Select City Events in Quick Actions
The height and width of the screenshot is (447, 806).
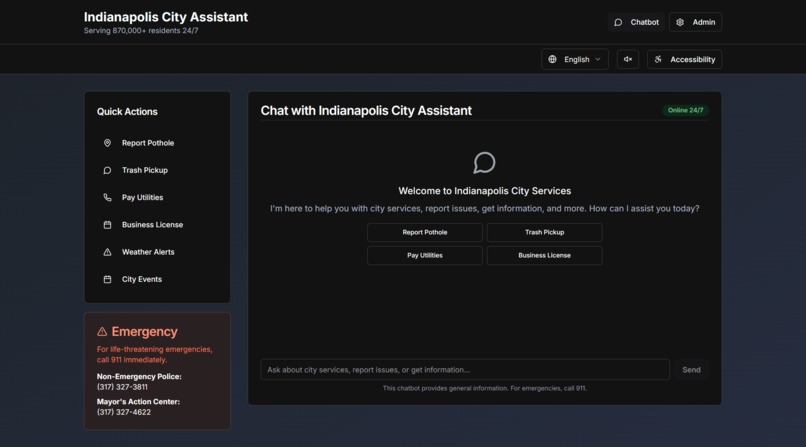tap(157, 279)
